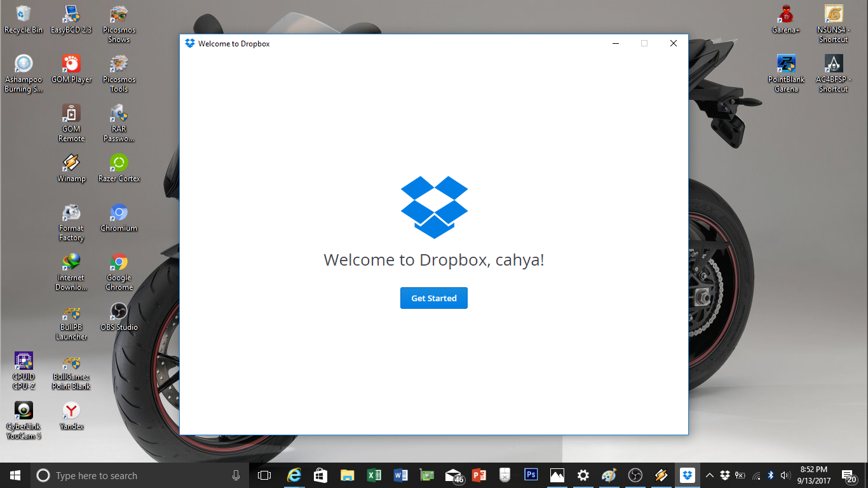The height and width of the screenshot is (488, 868).
Task: Select Google Chrome desktop icon
Action: point(119,272)
